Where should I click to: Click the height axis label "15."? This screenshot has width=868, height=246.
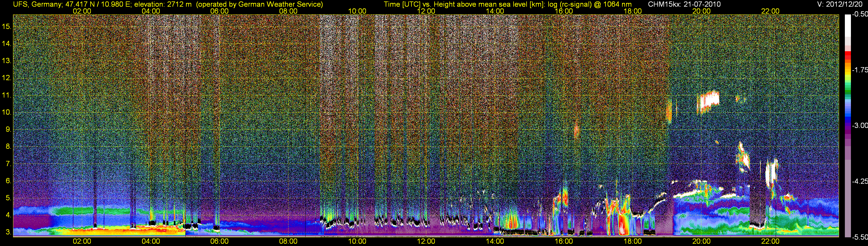click(6, 26)
